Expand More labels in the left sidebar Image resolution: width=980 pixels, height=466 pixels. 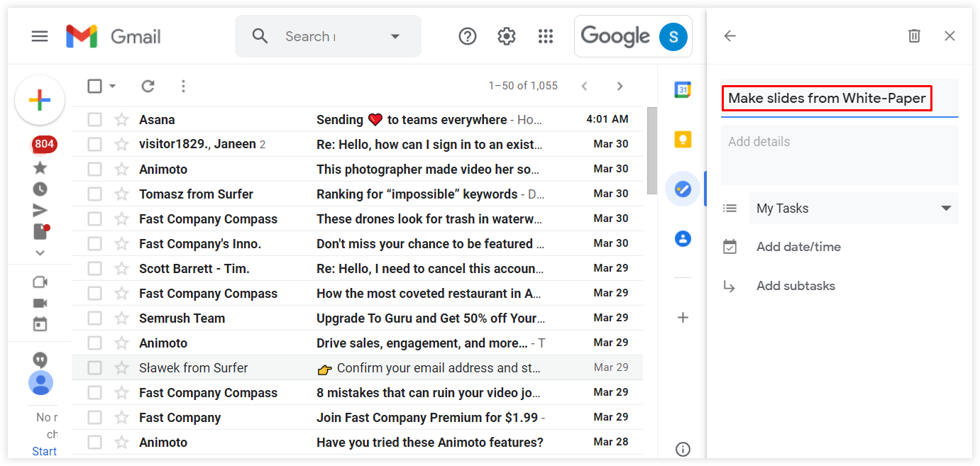click(40, 253)
